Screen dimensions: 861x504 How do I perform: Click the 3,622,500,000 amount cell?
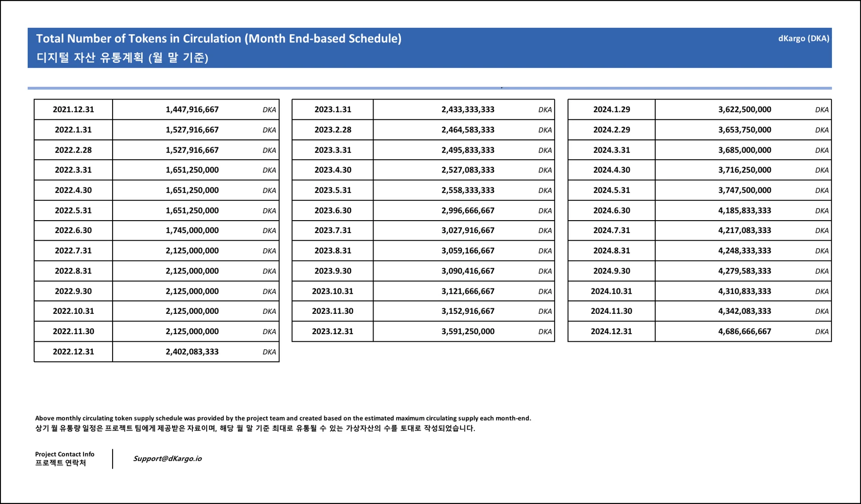tap(744, 109)
